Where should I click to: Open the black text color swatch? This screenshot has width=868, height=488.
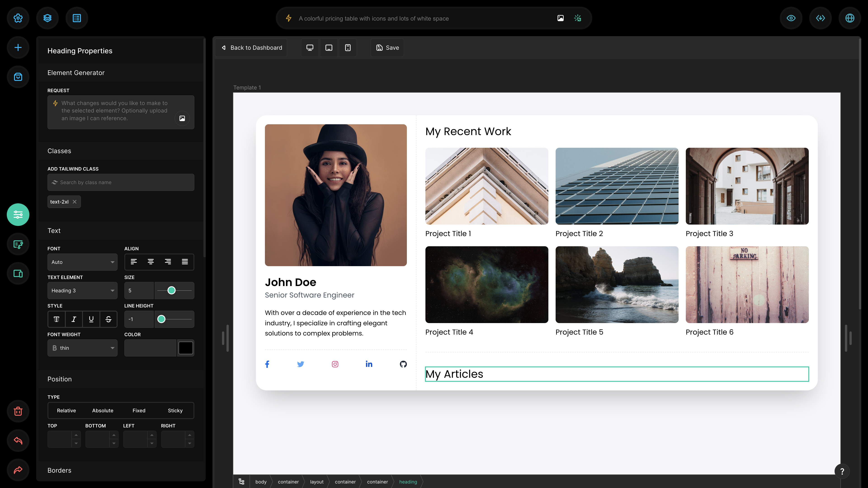click(186, 348)
